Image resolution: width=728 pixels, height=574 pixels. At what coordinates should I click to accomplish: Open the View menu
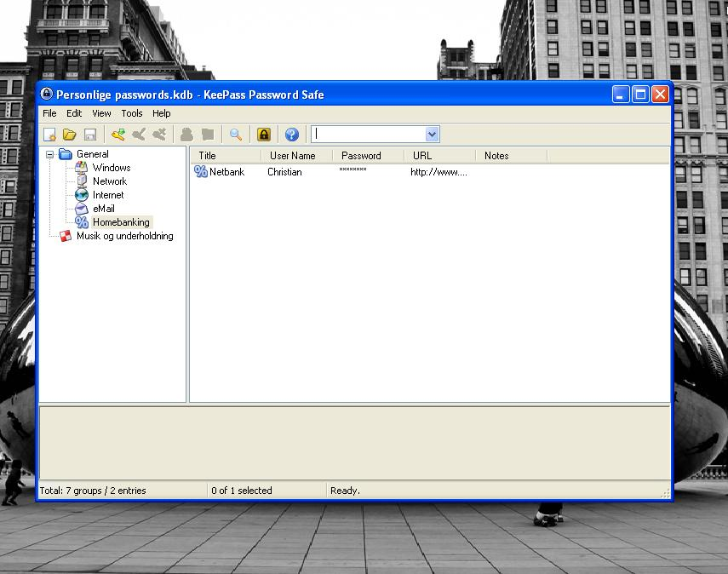click(x=101, y=113)
